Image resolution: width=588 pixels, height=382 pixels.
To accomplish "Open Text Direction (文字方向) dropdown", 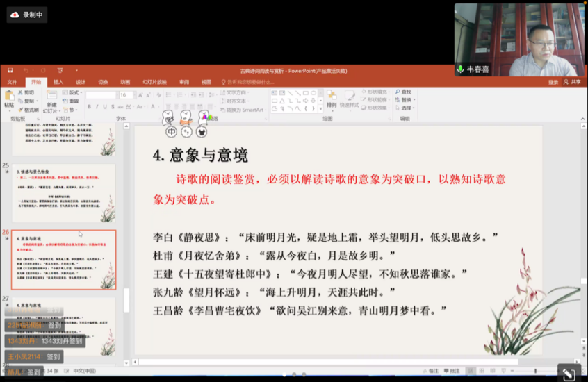I will point(235,92).
